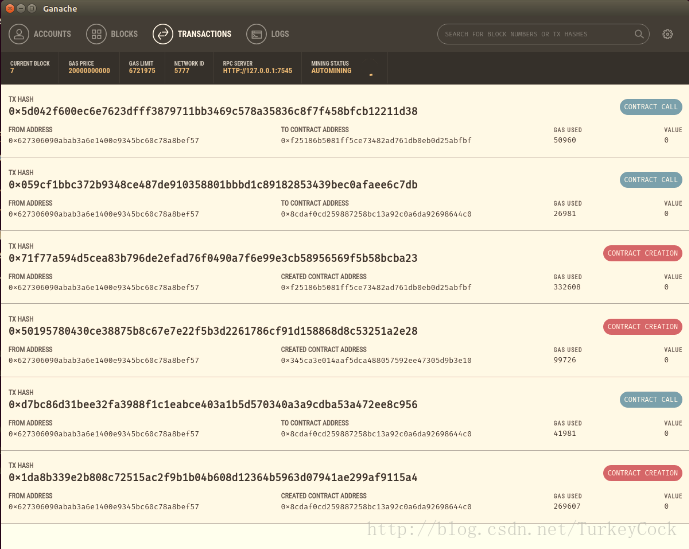Click created contract address 0x345ca3e014
The image size is (689, 549).
tap(376, 360)
